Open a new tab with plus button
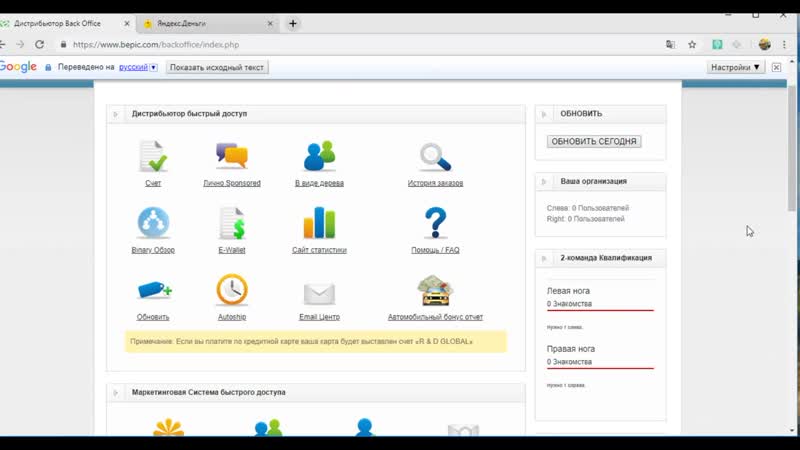 click(293, 23)
